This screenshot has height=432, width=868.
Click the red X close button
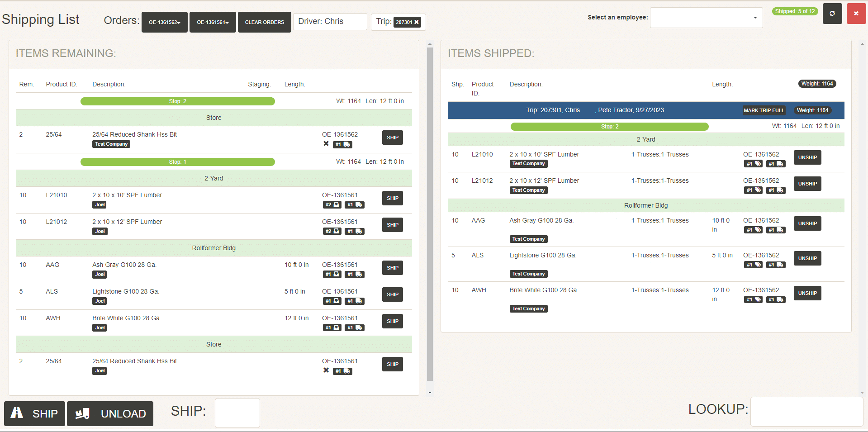click(x=856, y=14)
